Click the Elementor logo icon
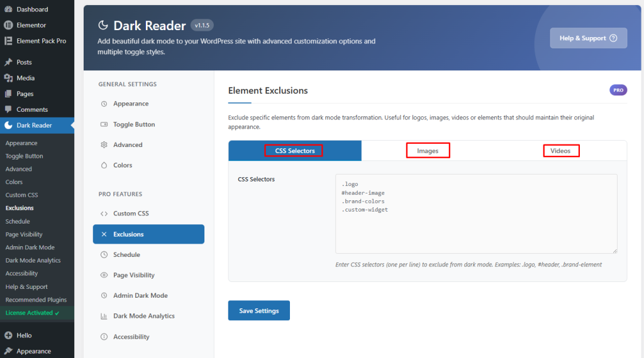 point(8,25)
